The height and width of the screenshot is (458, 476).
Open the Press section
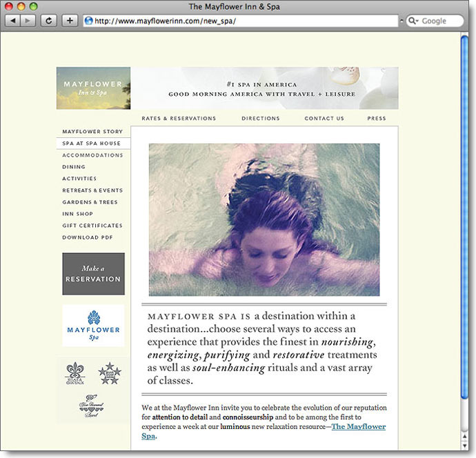coord(377,119)
